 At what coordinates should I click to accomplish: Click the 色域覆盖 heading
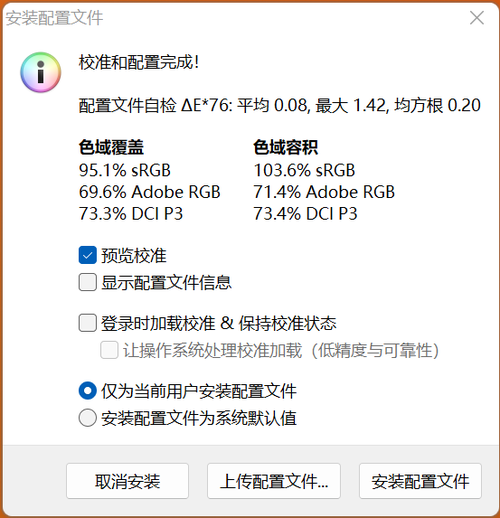(111, 147)
